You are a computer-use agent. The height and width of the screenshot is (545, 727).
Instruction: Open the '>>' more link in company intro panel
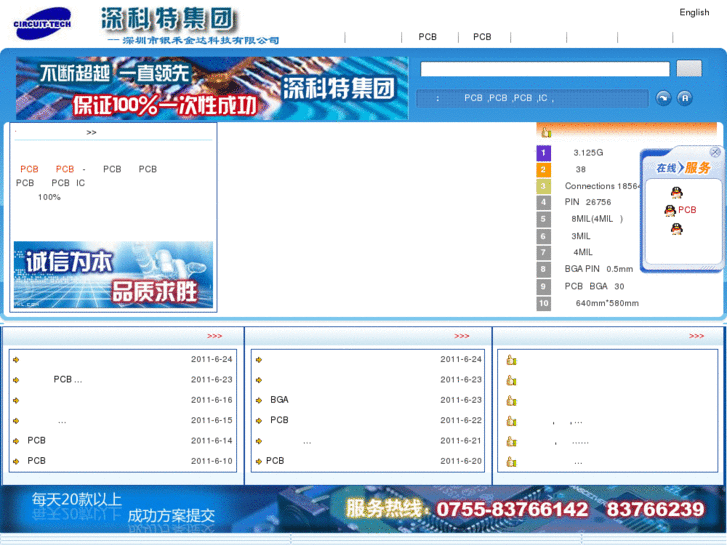coord(91,133)
